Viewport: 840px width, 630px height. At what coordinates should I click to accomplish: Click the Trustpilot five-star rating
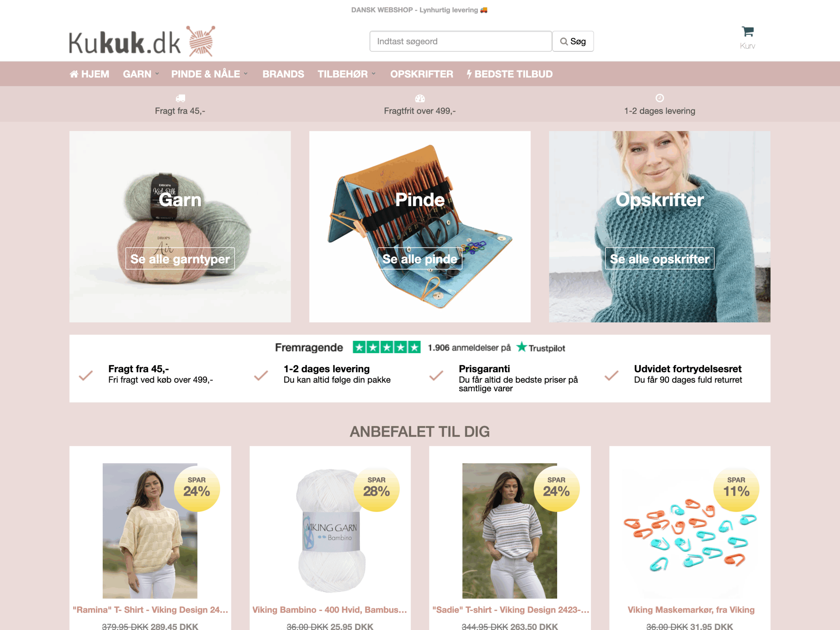(x=387, y=347)
